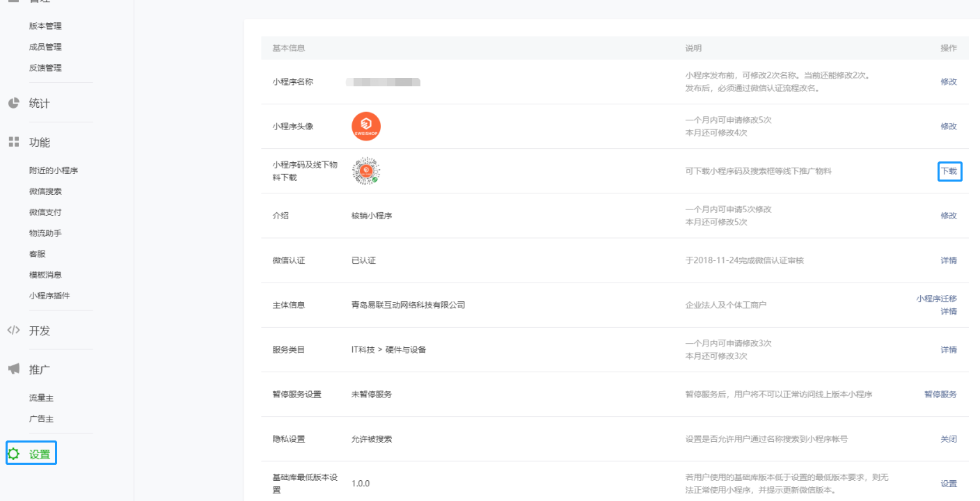Screen dimensions: 980x501
Task: Click 小程序迁移 link
Action: pyautogui.click(x=936, y=299)
